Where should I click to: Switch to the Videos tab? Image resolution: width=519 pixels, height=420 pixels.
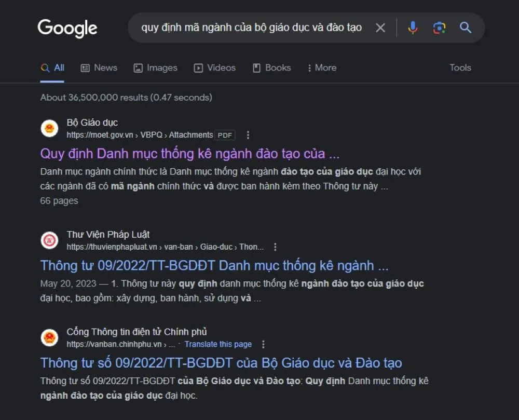[214, 68]
